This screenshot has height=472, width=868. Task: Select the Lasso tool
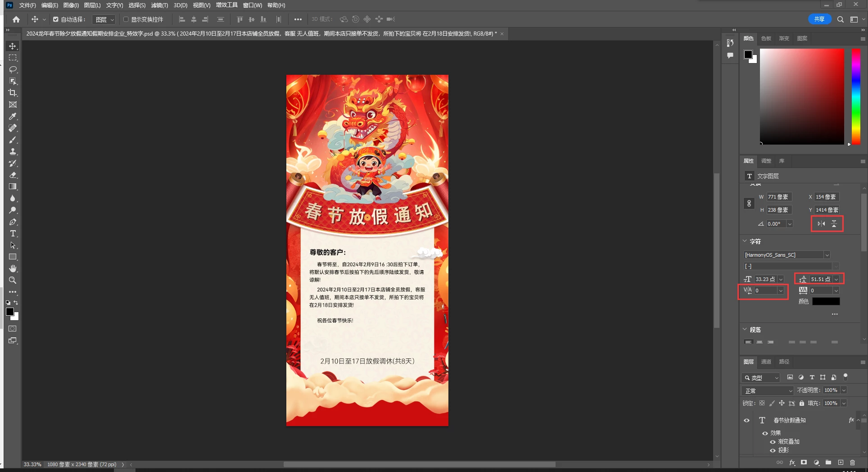(13, 69)
